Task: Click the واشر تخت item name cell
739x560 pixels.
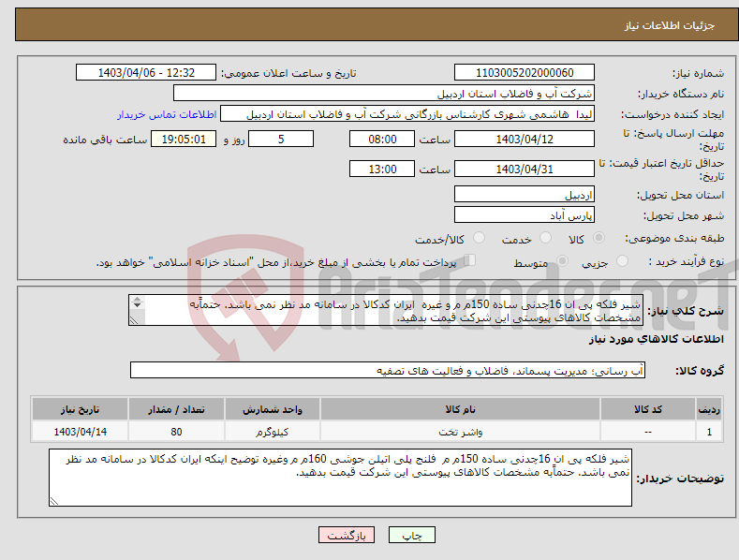Action: (x=460, y=432)
